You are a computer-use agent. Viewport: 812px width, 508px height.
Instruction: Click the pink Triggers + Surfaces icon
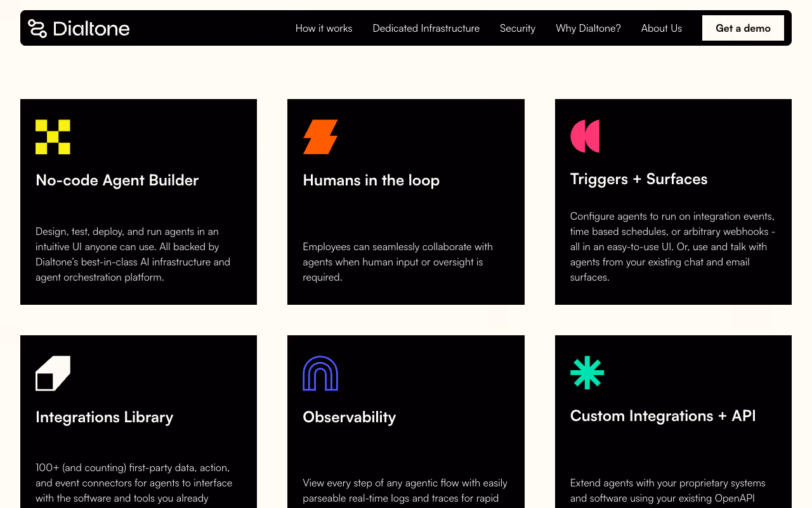pos(585,136)
